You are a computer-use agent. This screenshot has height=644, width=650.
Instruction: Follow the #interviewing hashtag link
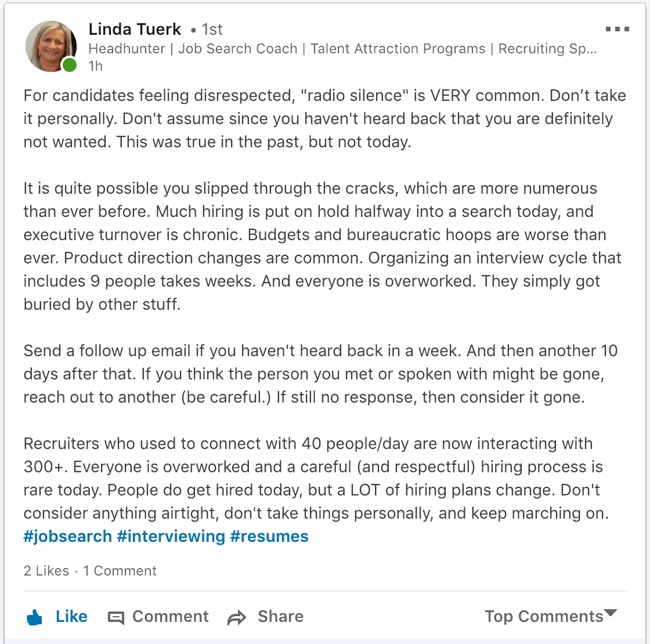(171, 536)
